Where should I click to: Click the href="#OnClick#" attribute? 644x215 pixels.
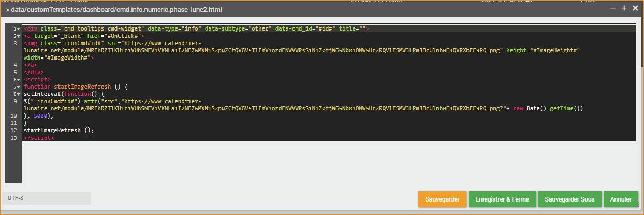coord(115,36)
